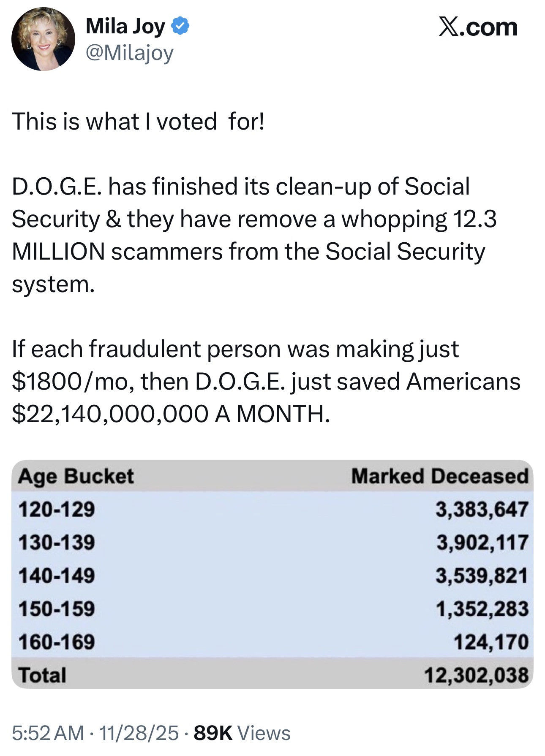This screenshot has height=756, width=545.
Task: Click the blue verified checkmark badge
Action: pos(180,26)
